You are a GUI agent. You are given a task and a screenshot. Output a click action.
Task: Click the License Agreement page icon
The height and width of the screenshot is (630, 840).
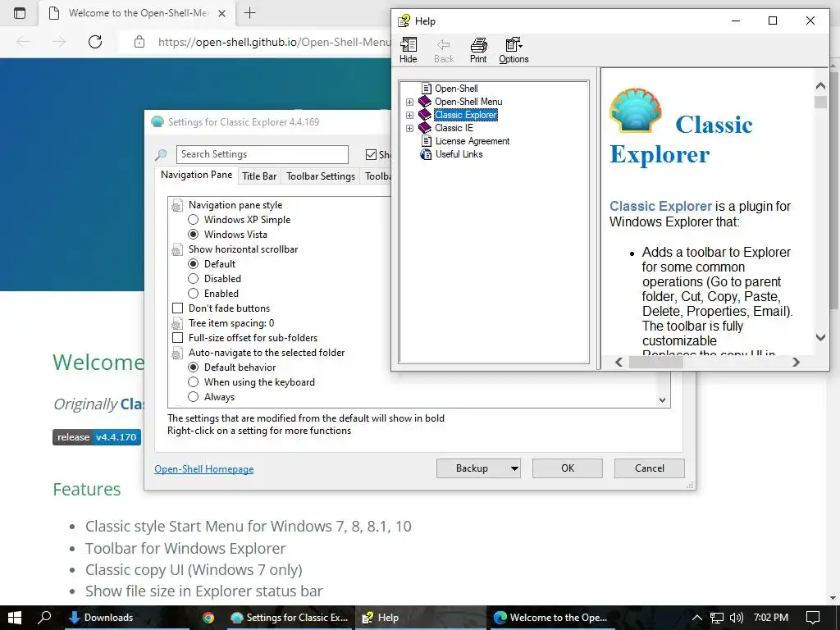(x=427, y=141)
